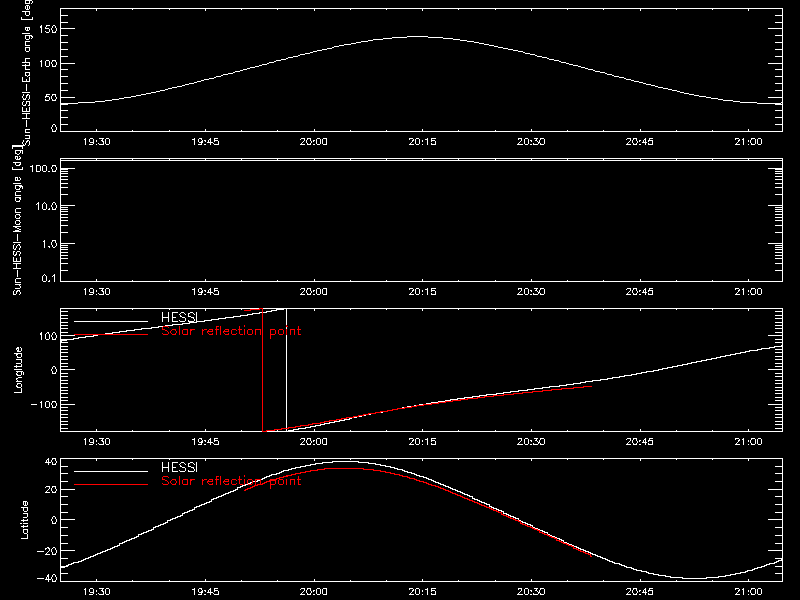800x600 pixels.
Task: Click the 50 tick on Earth angle axis
Action: [x=51, y=97]
